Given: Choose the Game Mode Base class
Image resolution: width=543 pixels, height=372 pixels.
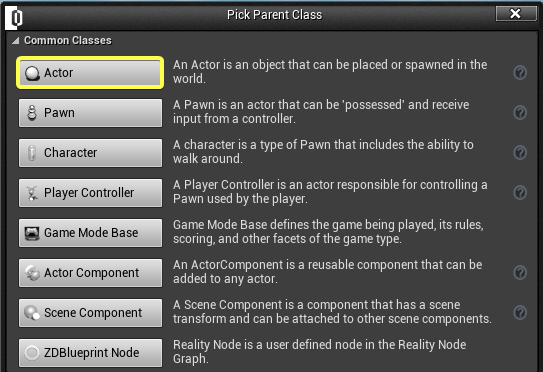Looking at the screenshot, I should (90, 233).
